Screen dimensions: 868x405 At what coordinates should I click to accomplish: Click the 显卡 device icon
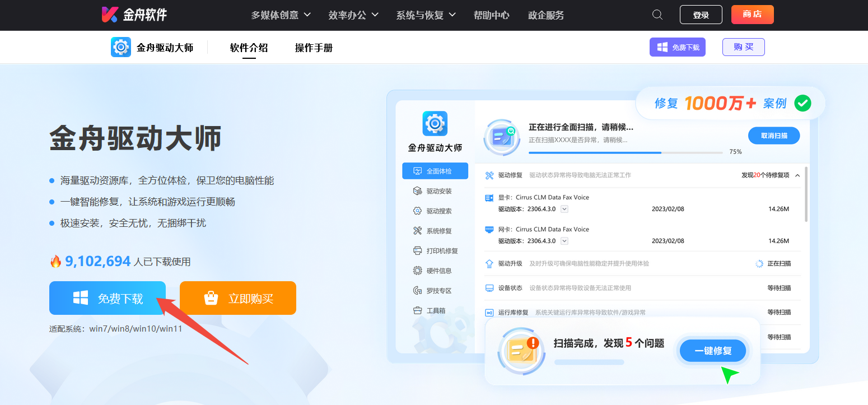pyautogui.click(x=489, y=198)
